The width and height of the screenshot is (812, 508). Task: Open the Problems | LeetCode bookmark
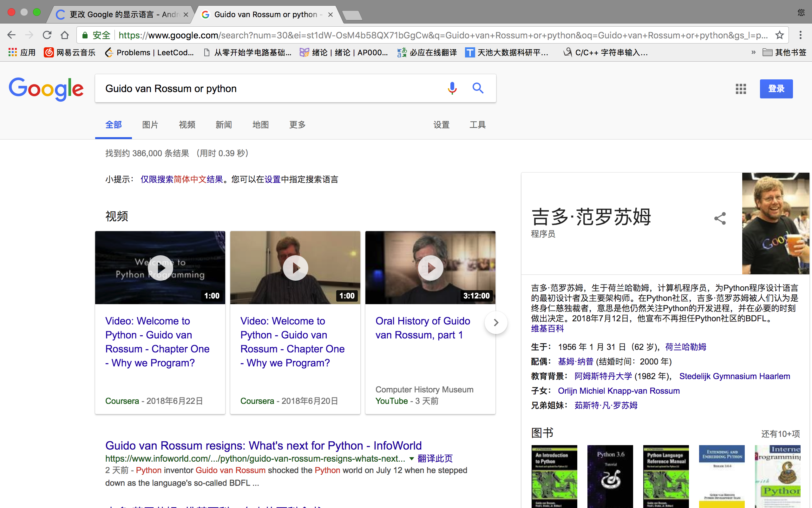point(150,52)
